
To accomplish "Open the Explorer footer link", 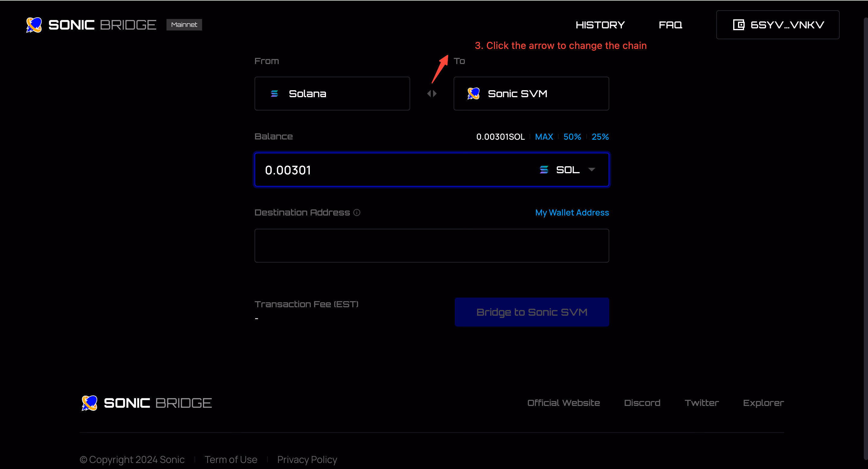I will (x=763, y=403).
